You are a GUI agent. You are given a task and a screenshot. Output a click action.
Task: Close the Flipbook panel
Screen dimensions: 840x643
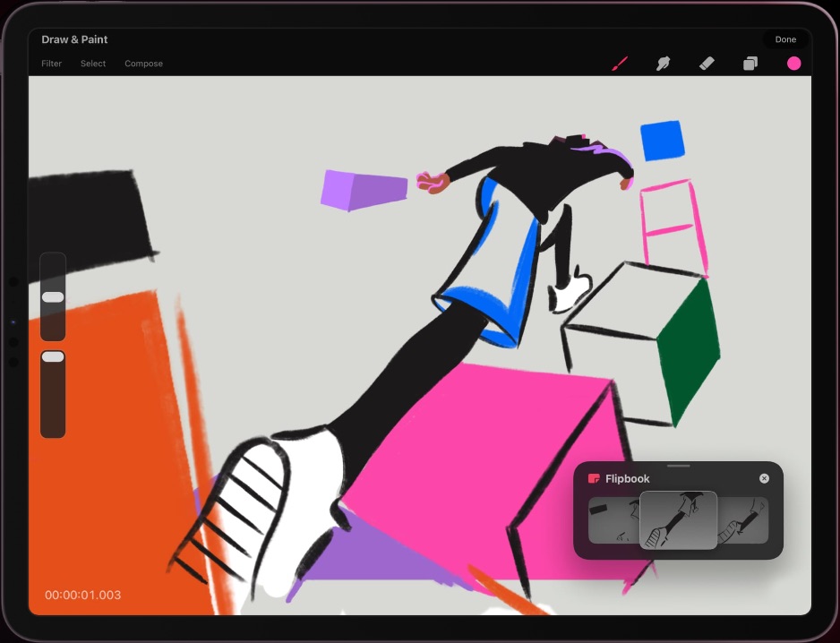[x=764, y=478]
